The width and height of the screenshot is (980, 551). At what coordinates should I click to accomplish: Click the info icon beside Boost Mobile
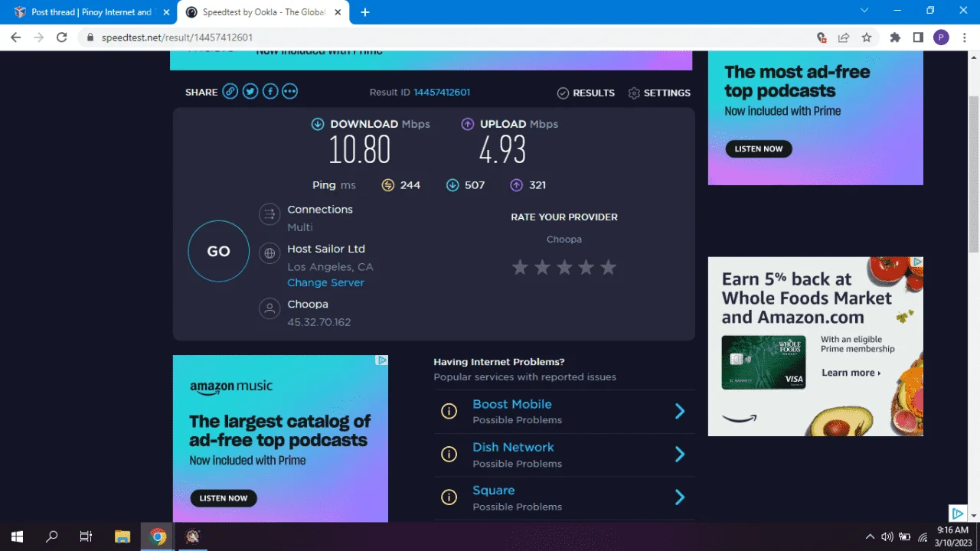tap(449, 412)
